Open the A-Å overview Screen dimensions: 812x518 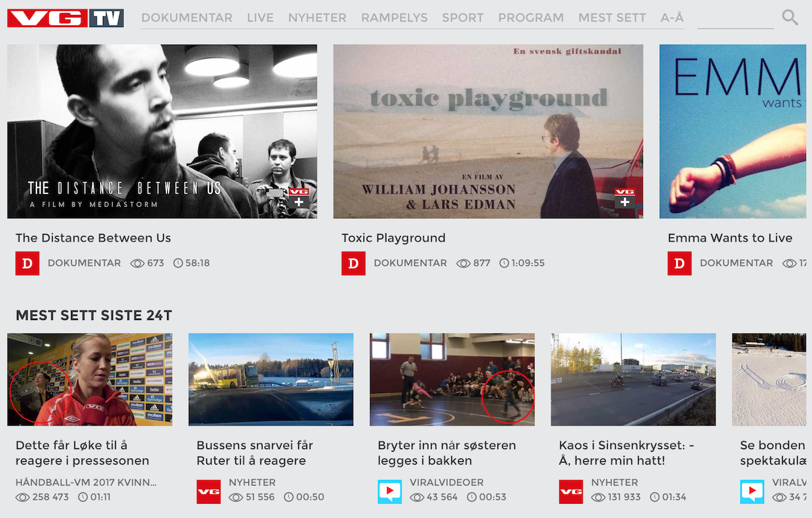click(x=671, y=18)
